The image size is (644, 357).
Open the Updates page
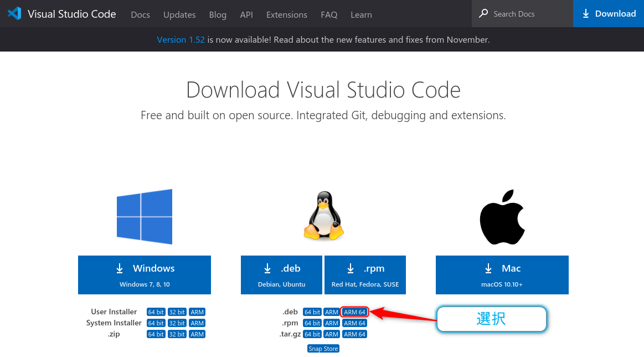point(179,14)
